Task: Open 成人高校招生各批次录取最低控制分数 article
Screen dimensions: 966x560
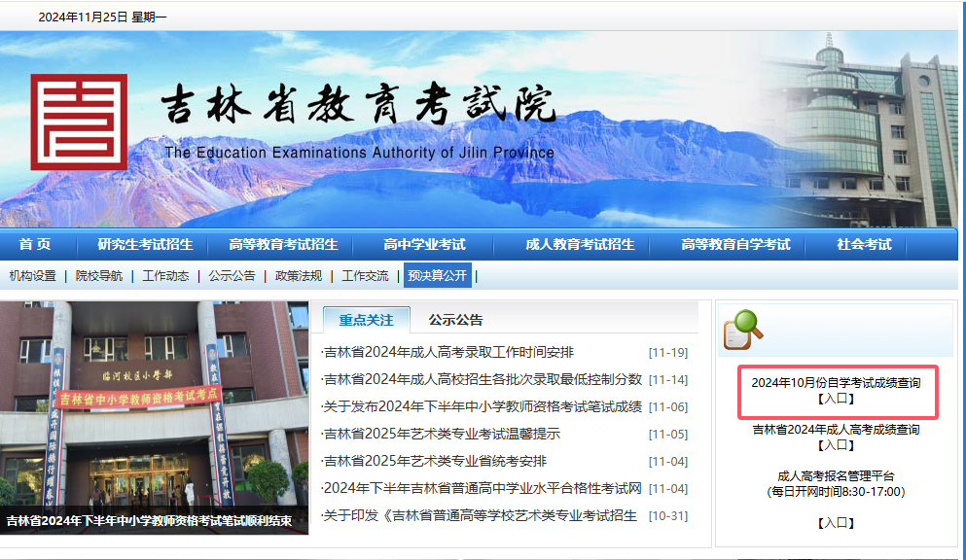Action: point(483,379)
